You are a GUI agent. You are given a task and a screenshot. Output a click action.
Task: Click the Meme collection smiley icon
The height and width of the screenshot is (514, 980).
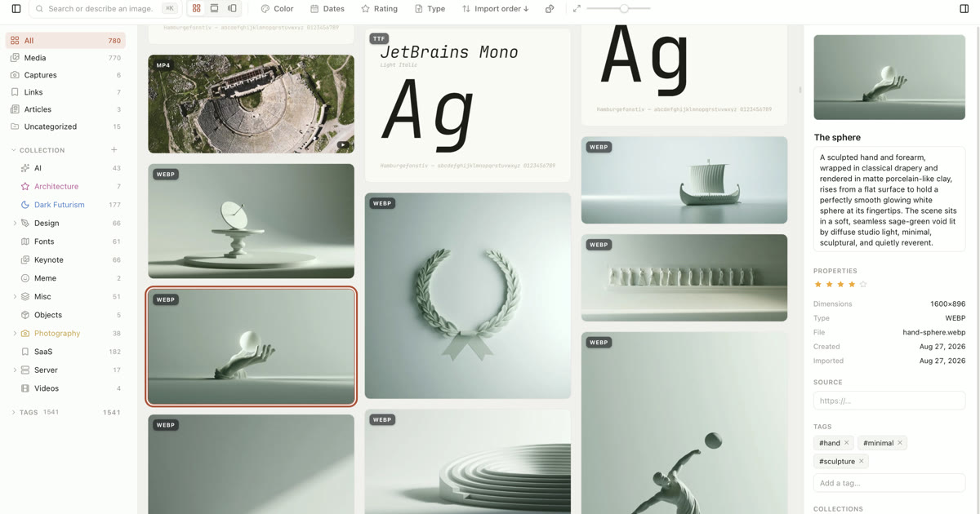coord(25,278)
